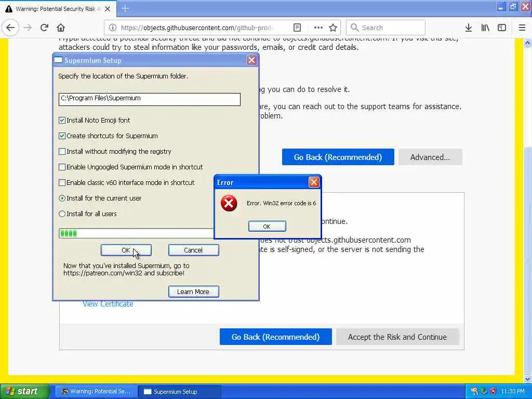The height and width of the screenshot is (399, 532).
Task: Click the Learn More button
Action: click(x=193, y=291)
